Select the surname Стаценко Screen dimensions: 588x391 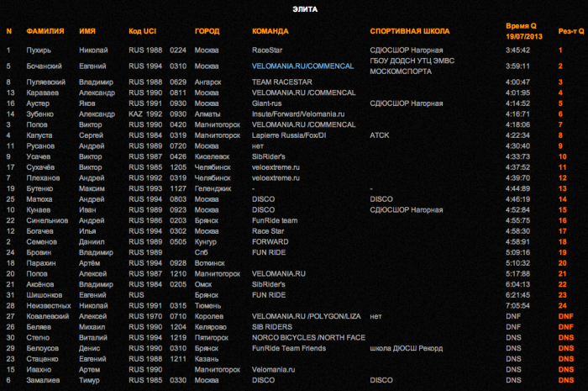(42, 359)
